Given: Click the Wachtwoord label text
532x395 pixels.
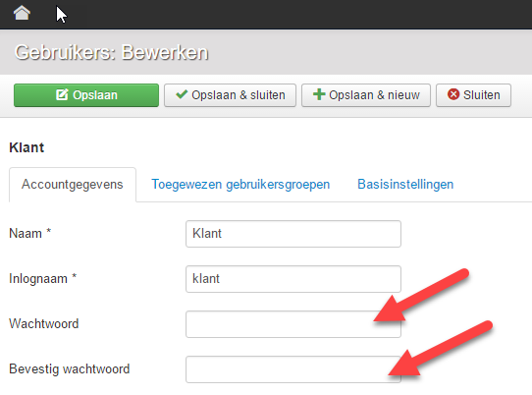Looking at the screenshot, I should [x=44, y=323].
